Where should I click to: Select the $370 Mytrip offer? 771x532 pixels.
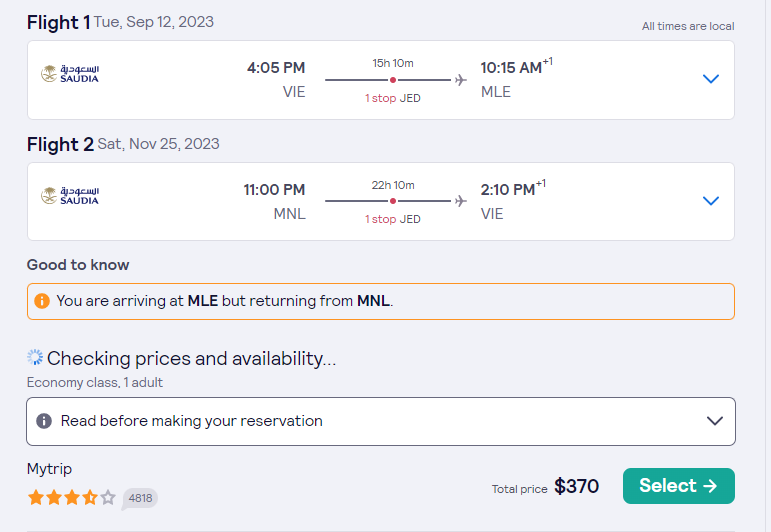[x=679, y=486]
